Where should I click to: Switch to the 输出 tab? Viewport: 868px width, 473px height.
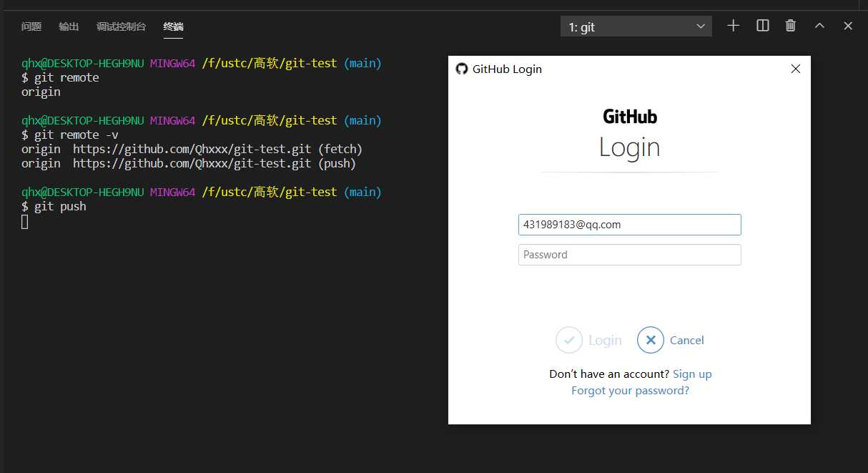tap(69, 26)
